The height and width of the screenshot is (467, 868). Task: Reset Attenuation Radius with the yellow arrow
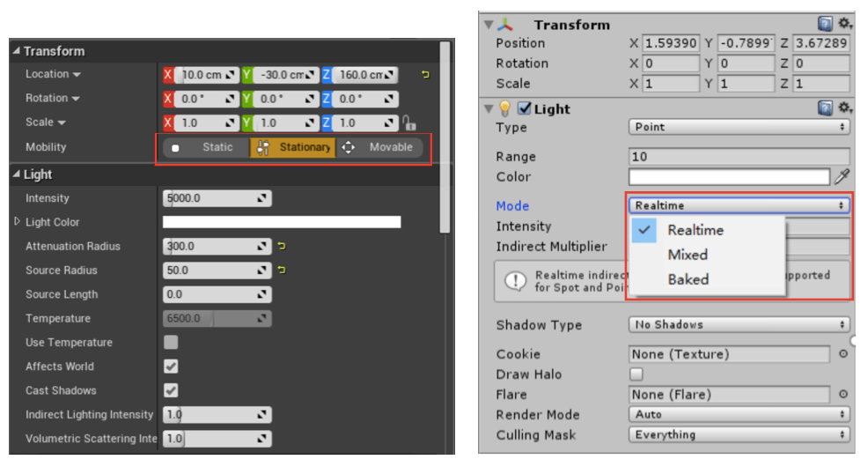click(282, 247)
